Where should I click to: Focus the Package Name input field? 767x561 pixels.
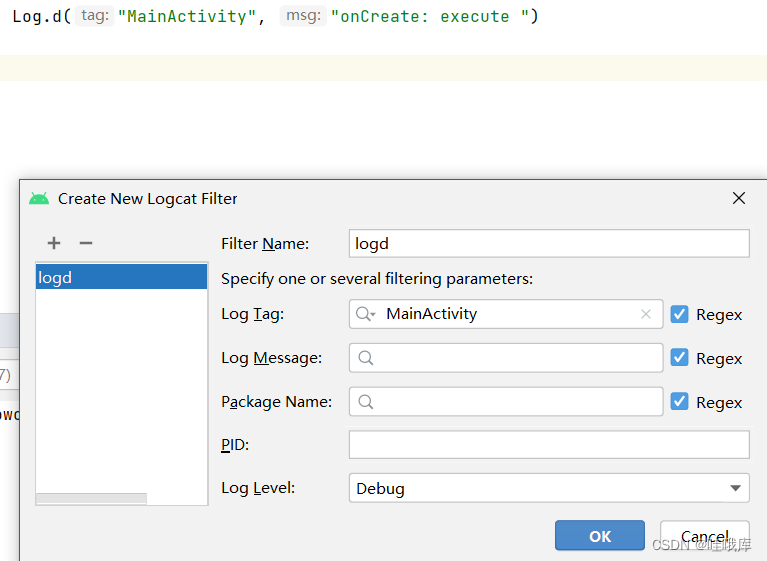(x=506, y=402)
